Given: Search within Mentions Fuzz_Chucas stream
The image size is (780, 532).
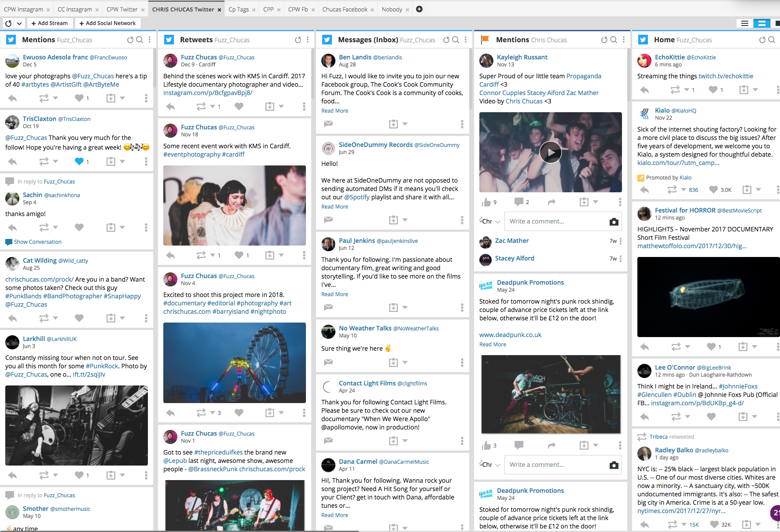Looking at the screenshot, I should 140,40.
